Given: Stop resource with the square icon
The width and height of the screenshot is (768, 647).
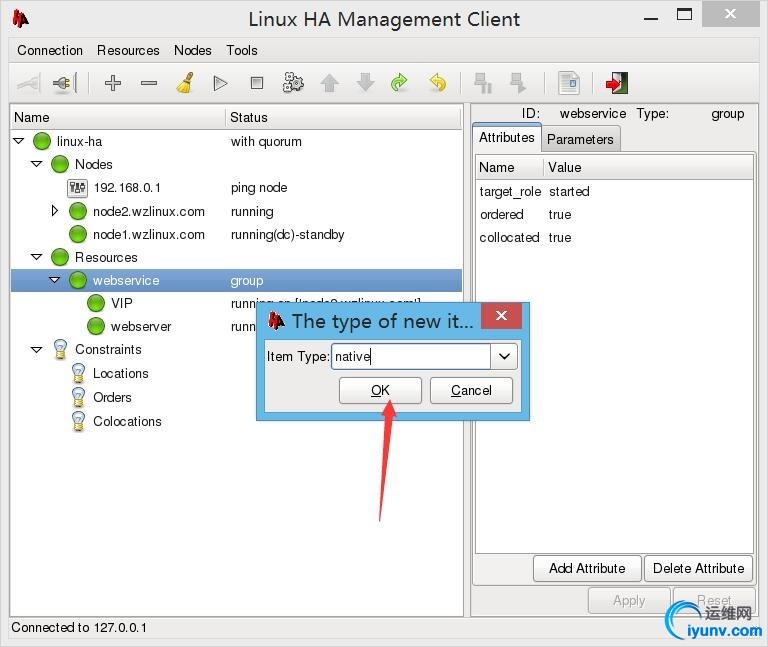Looking at the screenshot, I should click(x=257, y=83).
